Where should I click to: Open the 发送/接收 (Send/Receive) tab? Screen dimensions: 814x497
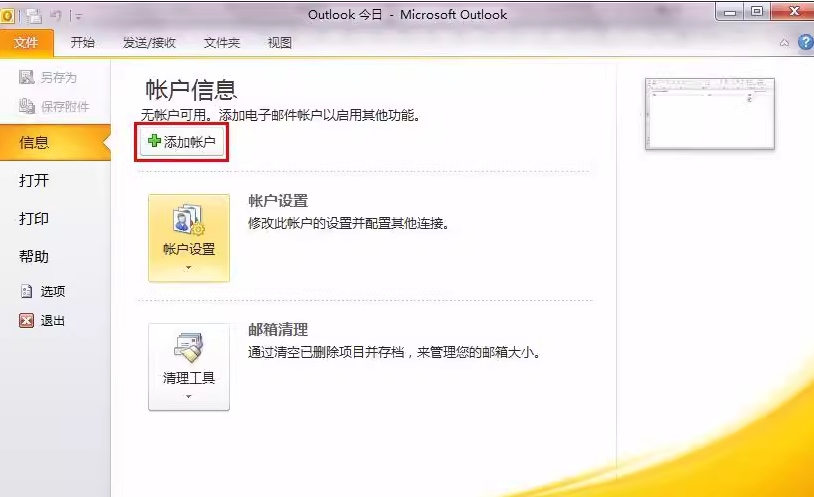(149, 43)
